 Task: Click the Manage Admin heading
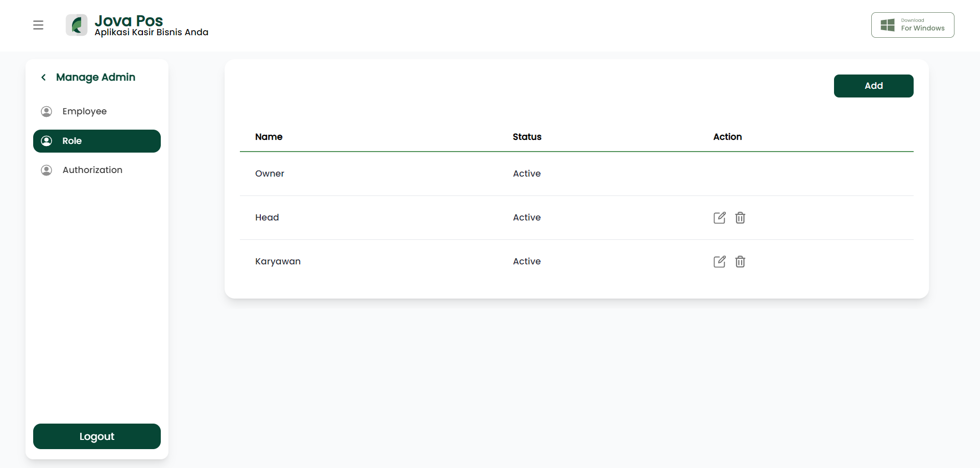(x=95, y=77)
